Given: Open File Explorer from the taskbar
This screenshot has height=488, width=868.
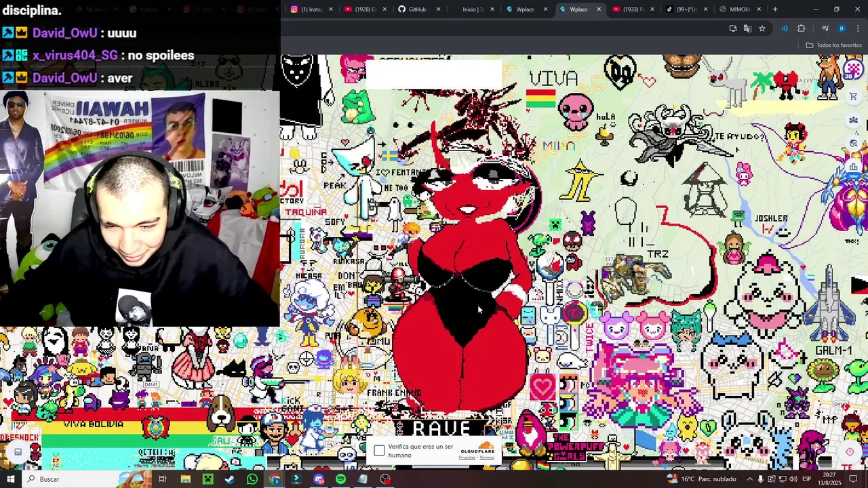Looking at the screenshot, I should point(185,479).
